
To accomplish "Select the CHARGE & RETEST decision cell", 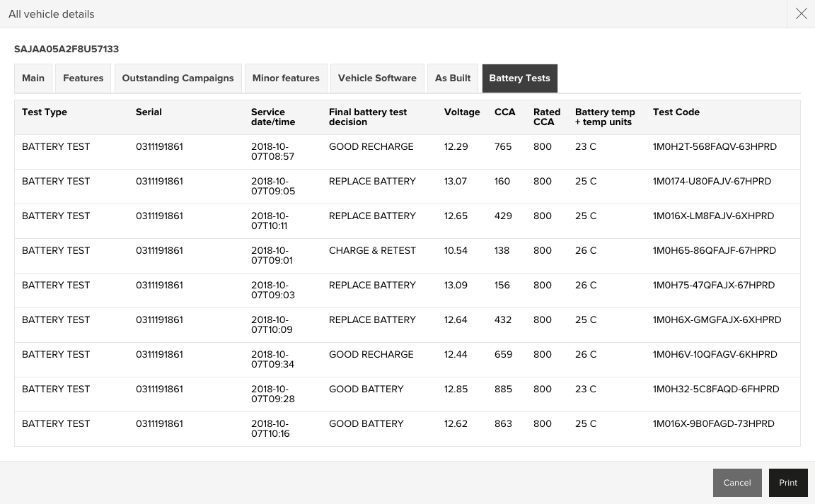I will tap(372, 251).
